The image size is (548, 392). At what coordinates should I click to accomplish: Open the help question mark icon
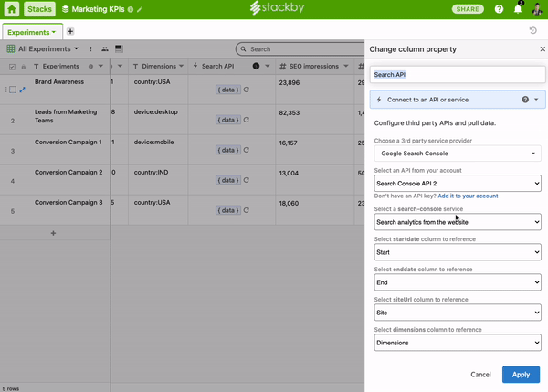(499, 9)
